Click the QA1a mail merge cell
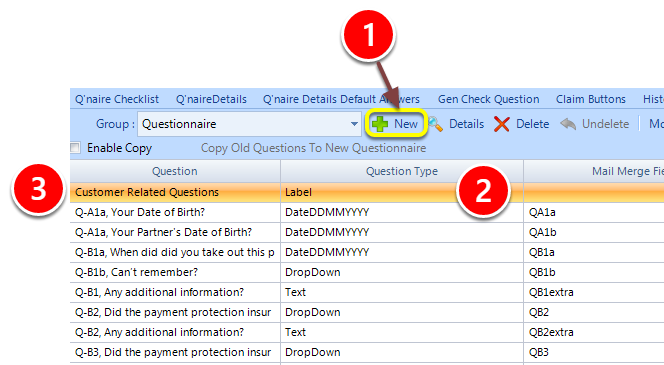The width and height of the screenshot is (664, 365). click(x=594, y=212)
